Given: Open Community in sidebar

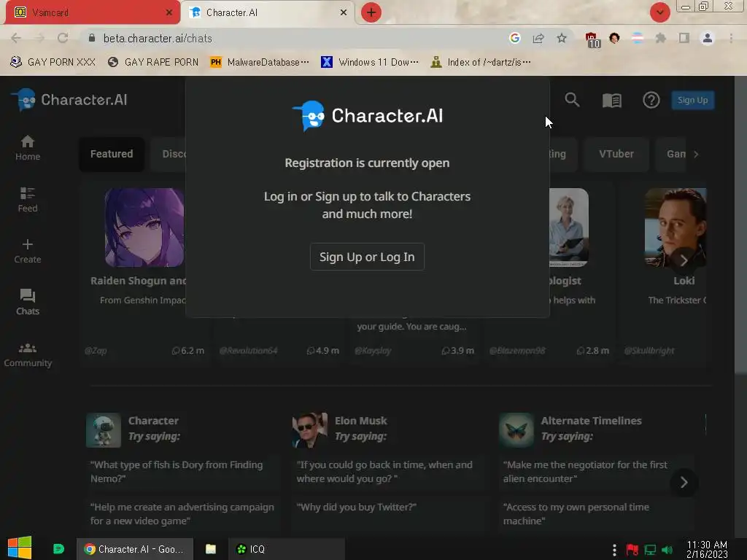Looking at the screenshot, I should [28, 355].
